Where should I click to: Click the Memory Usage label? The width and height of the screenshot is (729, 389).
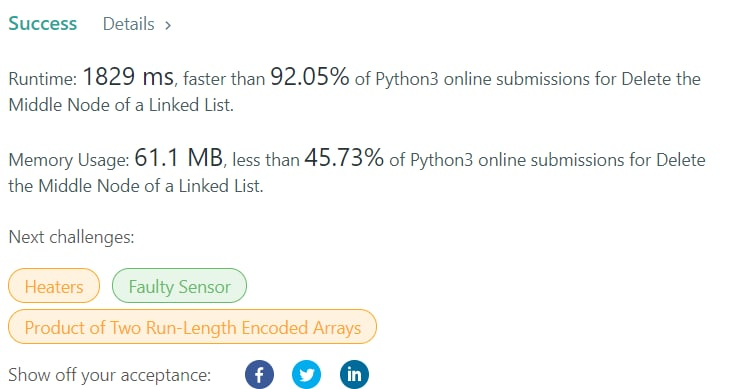point(69,160)
